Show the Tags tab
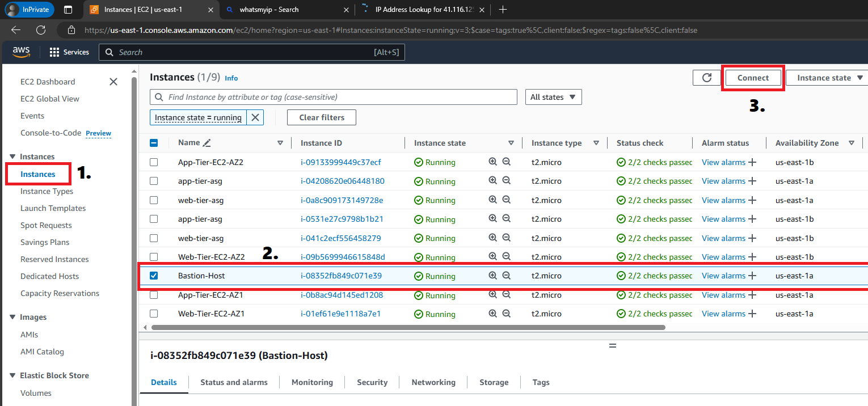This screenshot has width=868, height=406. tap(541, 382)
